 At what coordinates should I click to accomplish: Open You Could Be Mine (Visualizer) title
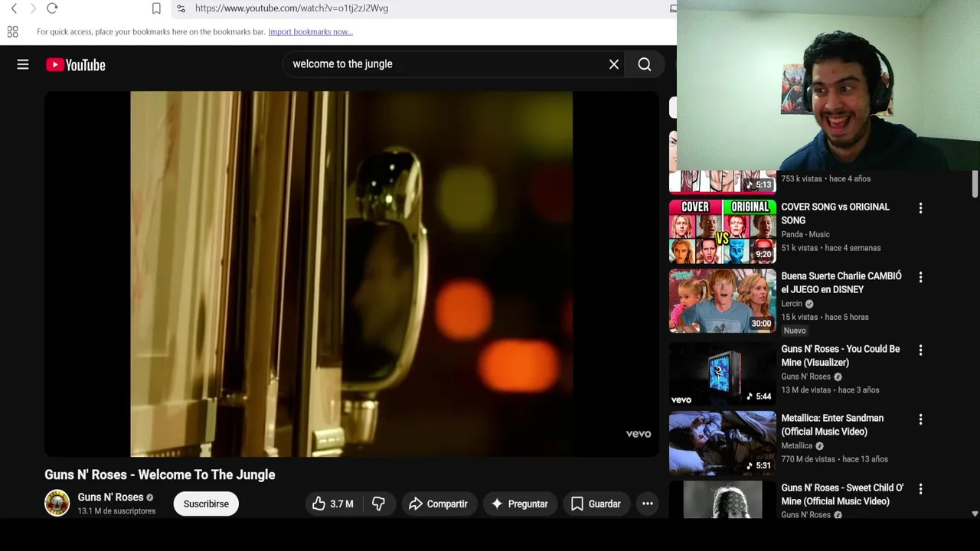click(841, 356)
